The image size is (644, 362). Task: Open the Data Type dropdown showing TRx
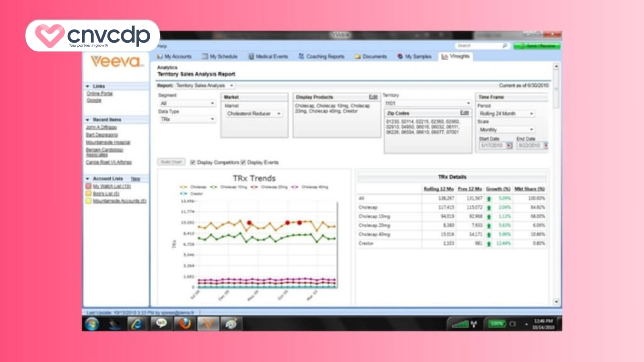[x=187, y=119]
